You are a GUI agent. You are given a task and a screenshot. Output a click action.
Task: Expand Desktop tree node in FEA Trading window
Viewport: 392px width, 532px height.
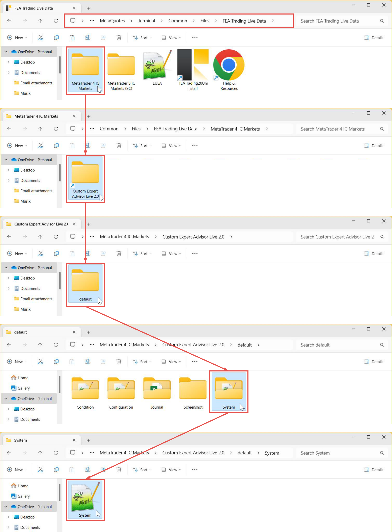coord(9,62)
